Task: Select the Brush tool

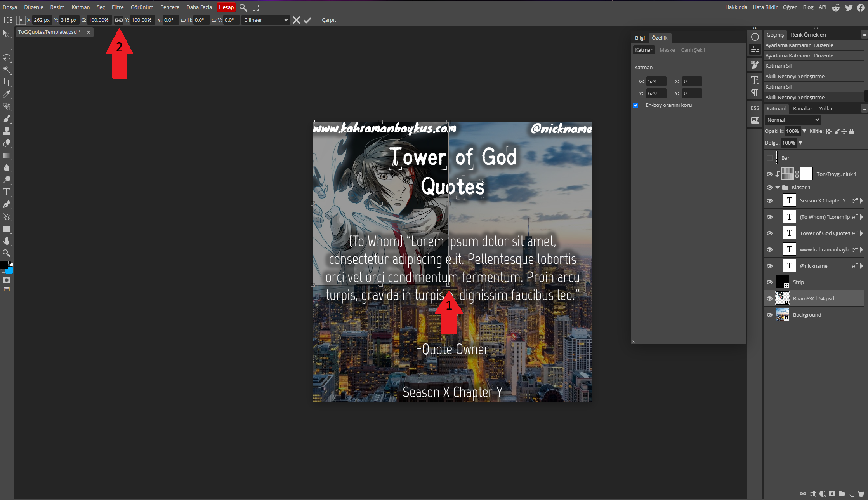Action: pos(7,118)
